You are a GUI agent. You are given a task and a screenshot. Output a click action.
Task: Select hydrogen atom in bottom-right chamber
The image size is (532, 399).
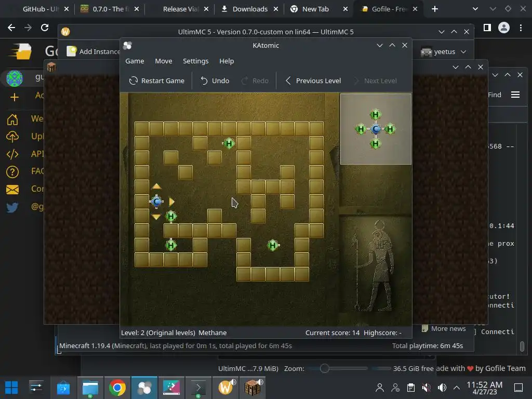[273, 245]
